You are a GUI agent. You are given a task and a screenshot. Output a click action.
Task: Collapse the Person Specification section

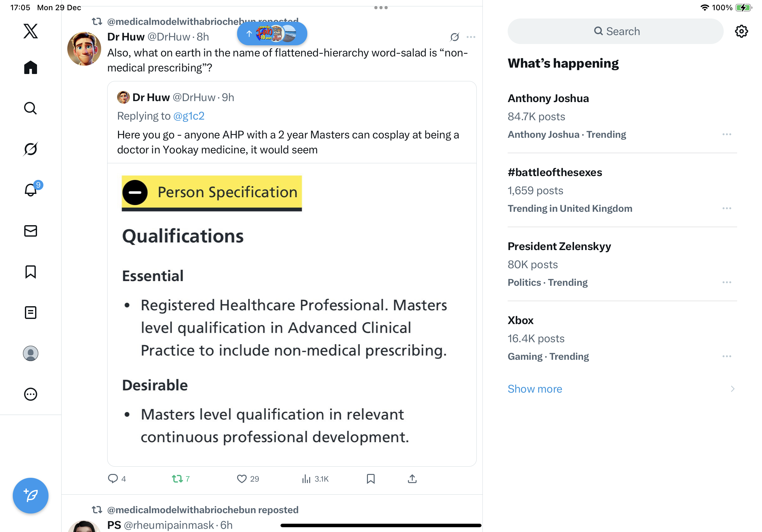pos(135,192)
